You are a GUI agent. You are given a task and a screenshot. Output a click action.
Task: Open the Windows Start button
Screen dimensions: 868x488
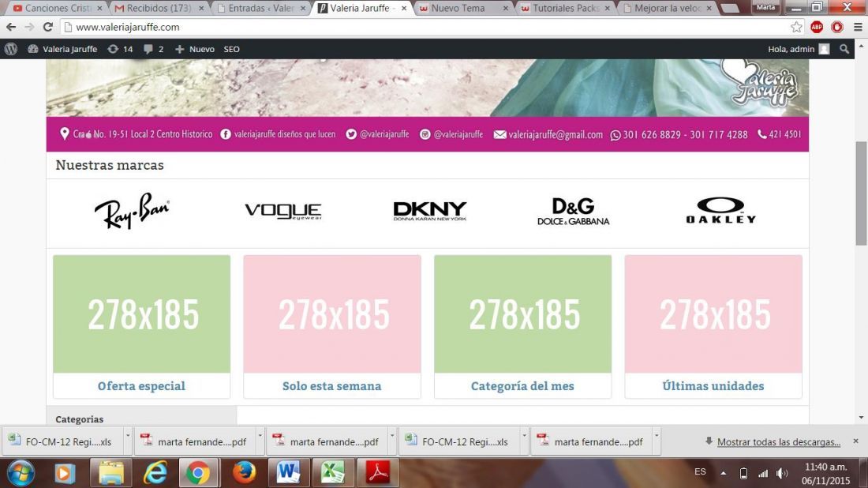21,473
